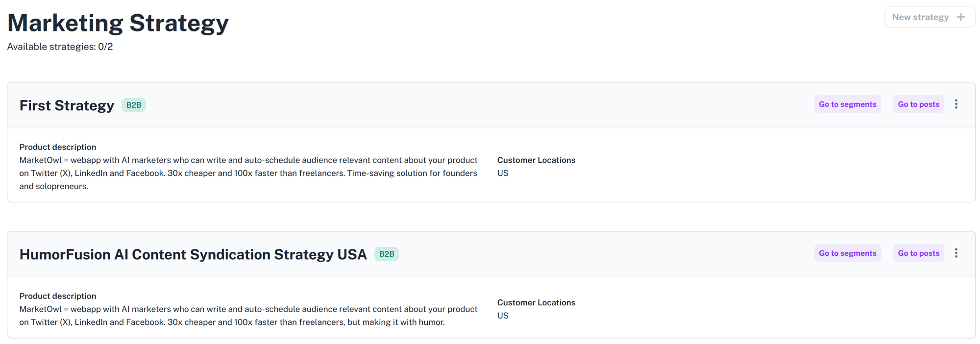
Task: Click the Available strategies: 0/2 text
Action: point(60,47)
